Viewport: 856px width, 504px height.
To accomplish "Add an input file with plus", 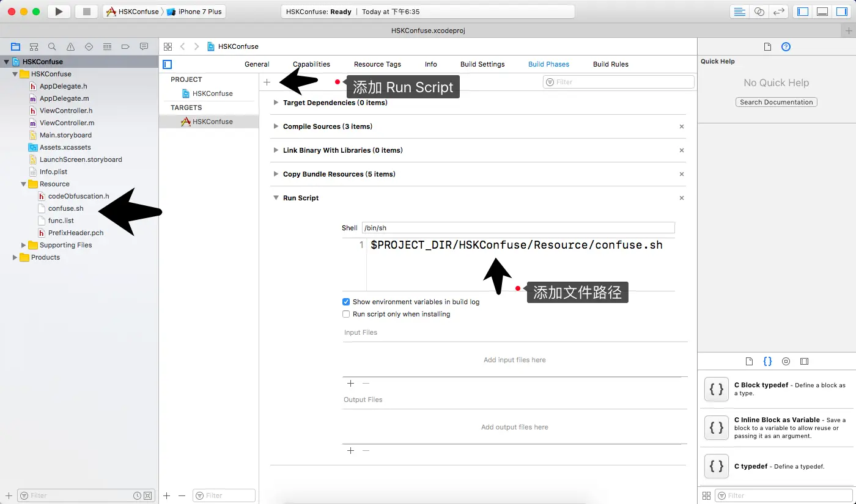I will click(350, 383).
